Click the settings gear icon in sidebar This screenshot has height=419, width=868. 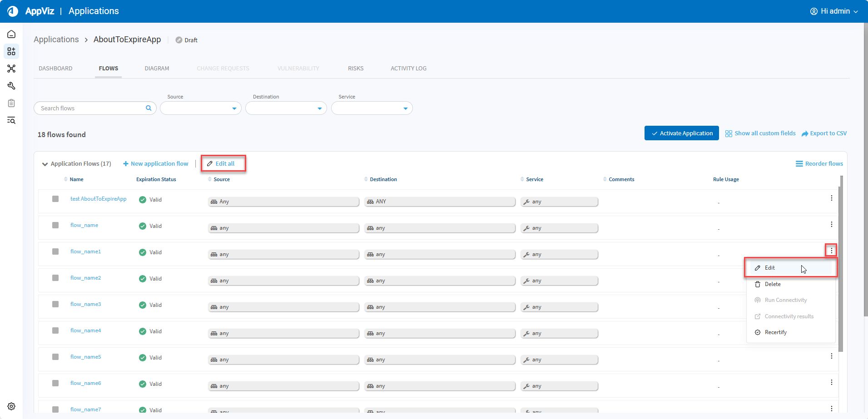11,406
